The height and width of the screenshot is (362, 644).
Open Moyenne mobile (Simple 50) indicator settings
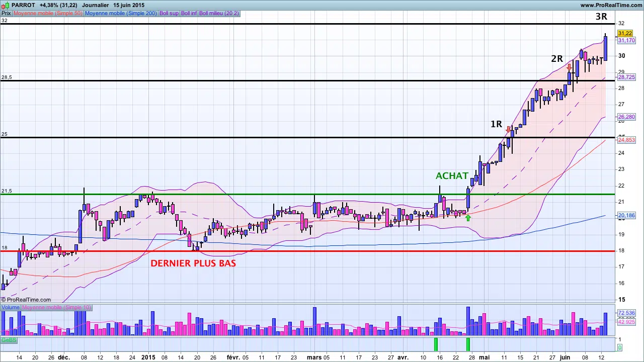tap(48, 13)
